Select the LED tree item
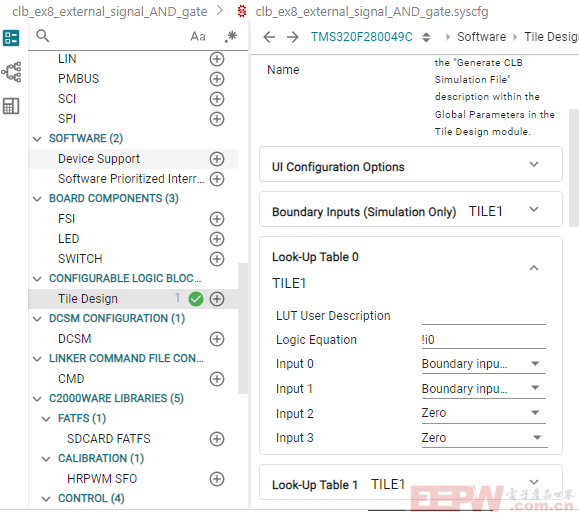This screenshot has height=517, width=579. point(68,239)
